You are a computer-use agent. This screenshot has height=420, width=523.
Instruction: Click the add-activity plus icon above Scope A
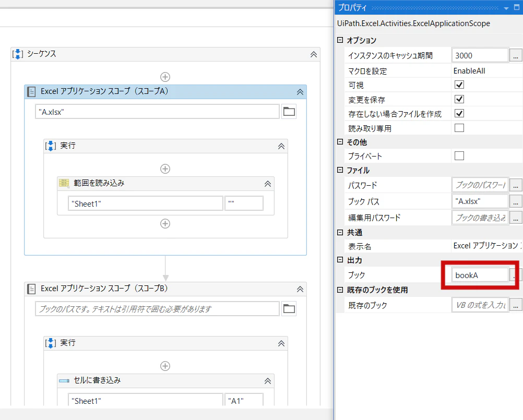click(165, 77)
